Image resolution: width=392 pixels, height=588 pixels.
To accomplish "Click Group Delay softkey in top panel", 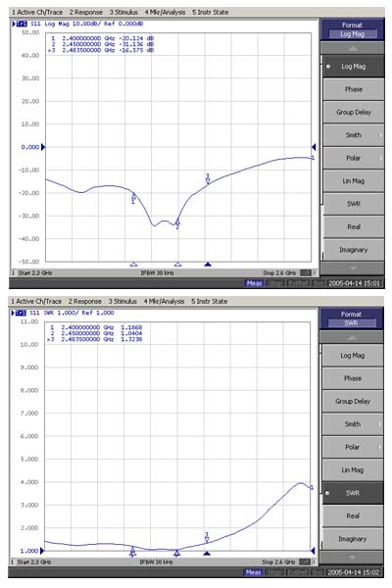I will click(x=354, y=112).
